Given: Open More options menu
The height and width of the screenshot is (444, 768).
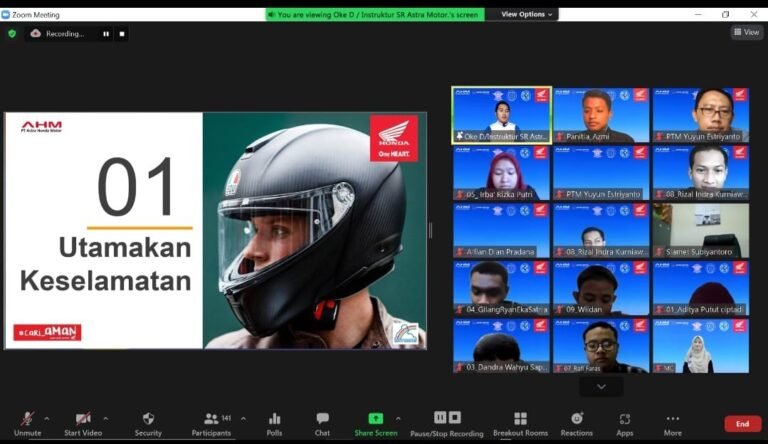Looking at the screenshot, I should coord(672,424).
